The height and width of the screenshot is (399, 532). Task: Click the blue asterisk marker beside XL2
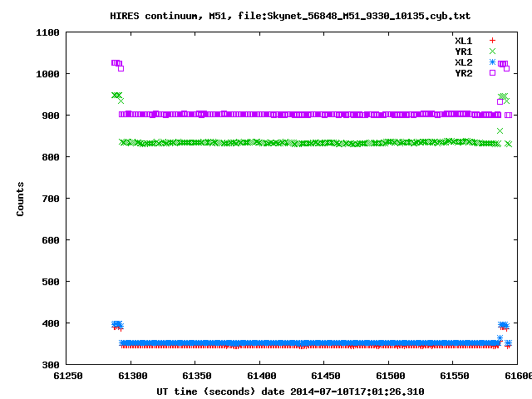[492, 62]
